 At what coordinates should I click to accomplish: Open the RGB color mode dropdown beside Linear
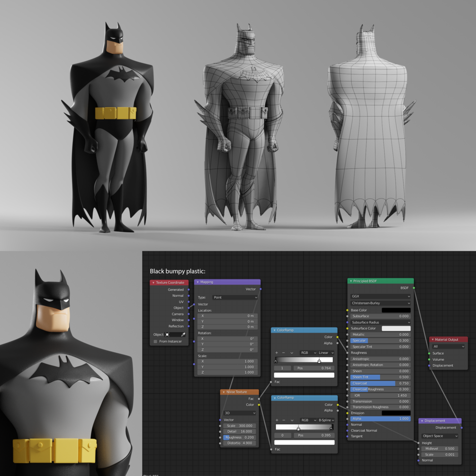pyautogui.click(x=308, y=353)
